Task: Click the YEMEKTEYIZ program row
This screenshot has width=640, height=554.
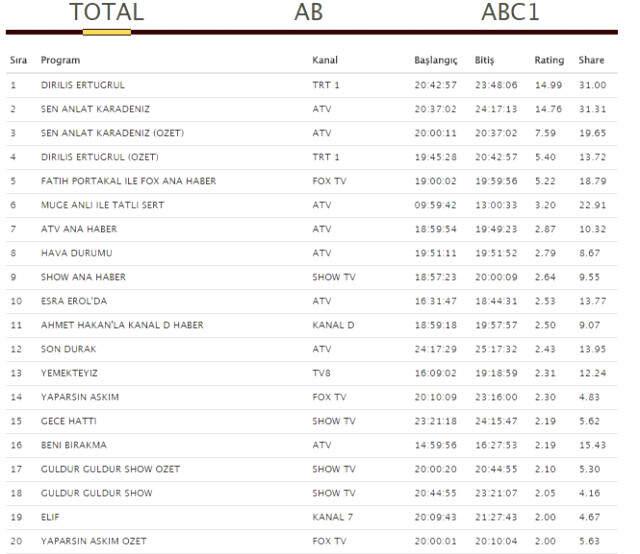Action: pos(312,373)
